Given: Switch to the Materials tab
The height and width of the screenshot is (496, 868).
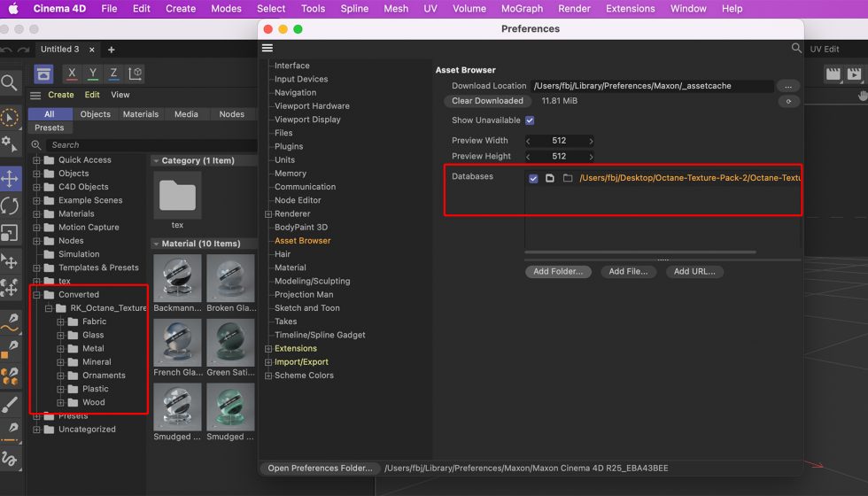Looking at the screenshot, I should click(141, 114).
